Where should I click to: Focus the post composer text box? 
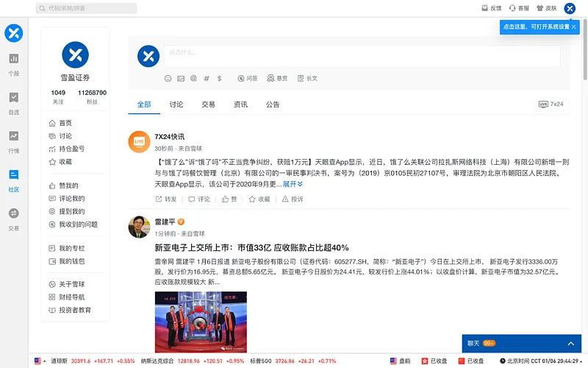[362, 57]
